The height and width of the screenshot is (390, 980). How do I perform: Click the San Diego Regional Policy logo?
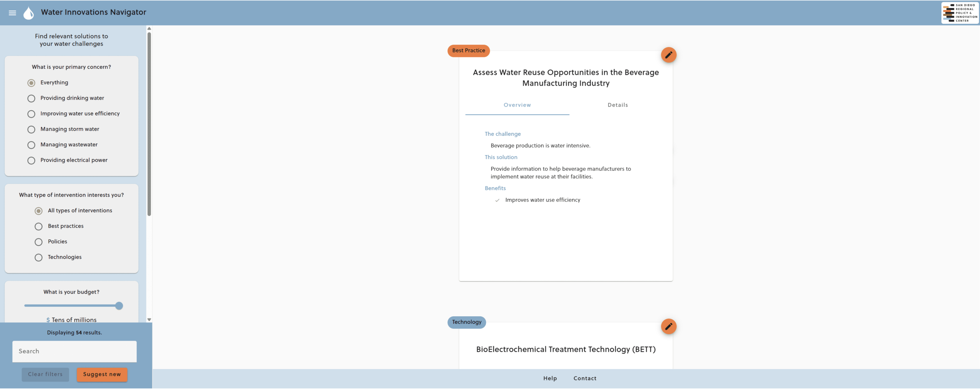click(960, 13)
